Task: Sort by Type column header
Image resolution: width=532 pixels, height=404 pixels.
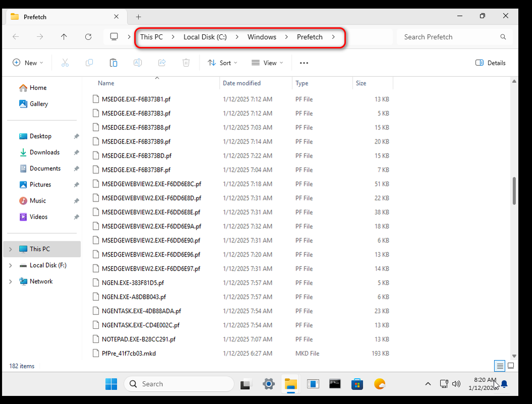Action: click(323, 83)
